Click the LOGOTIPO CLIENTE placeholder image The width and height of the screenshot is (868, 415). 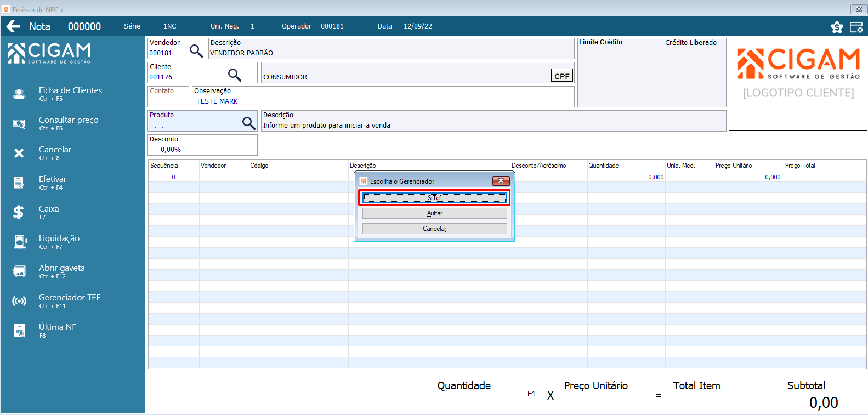coord(798,84)
